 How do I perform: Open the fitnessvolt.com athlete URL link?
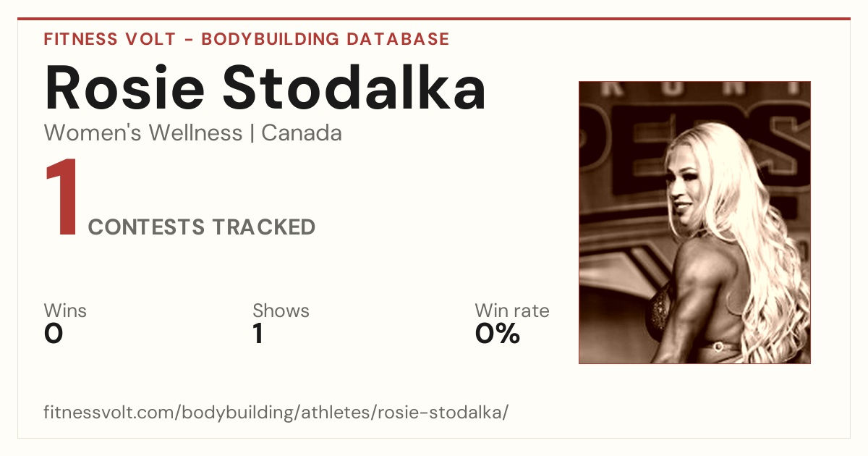click(x=276, y=413)
